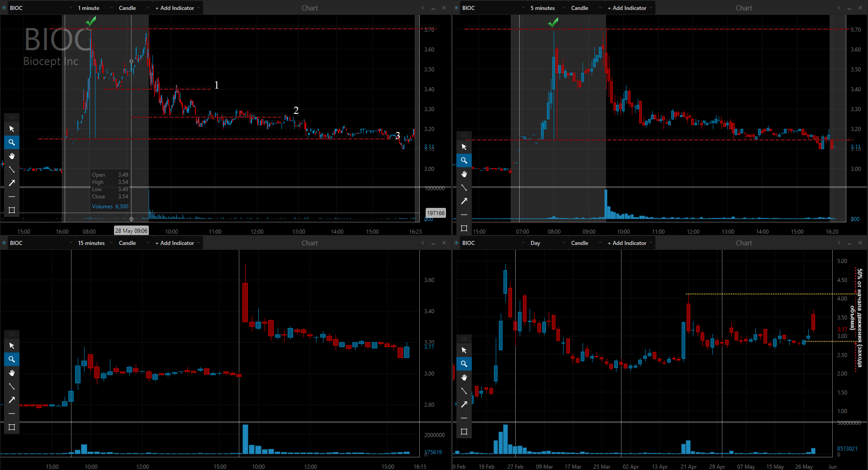Grab the tool palette handle in the 1 minute chart
The width and height of the screenshot is (868, 470).
(x=12, y=117)
